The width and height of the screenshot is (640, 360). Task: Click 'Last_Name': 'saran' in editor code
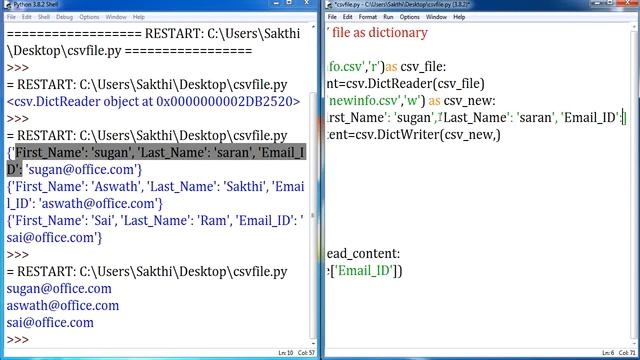pyautogui.click(x=498, y=118)
